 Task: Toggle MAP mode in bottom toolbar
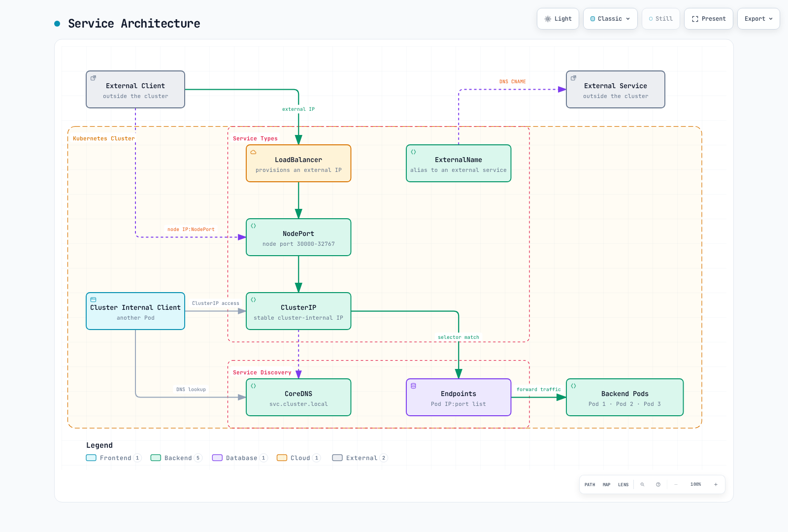tap(606, 485)
